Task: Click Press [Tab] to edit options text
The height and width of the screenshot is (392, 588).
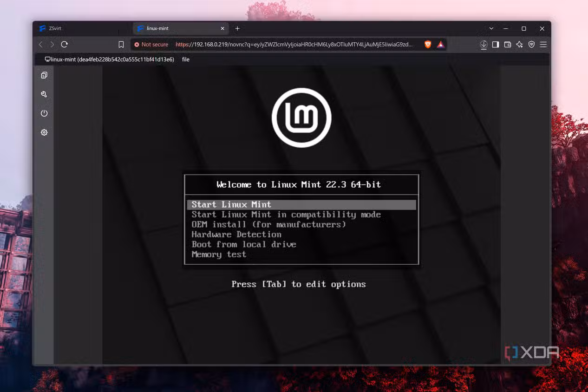Action: click(x=299, y=284)
